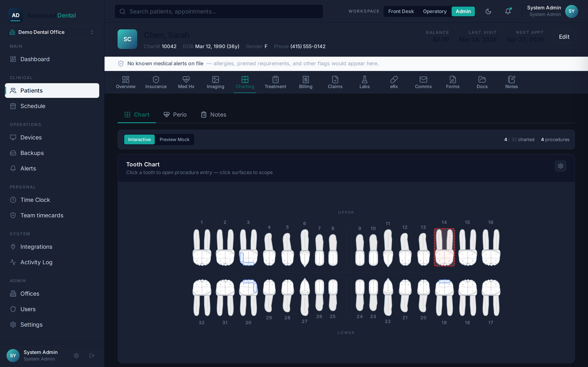Select highlighted tooth 14 on chart

444,247
